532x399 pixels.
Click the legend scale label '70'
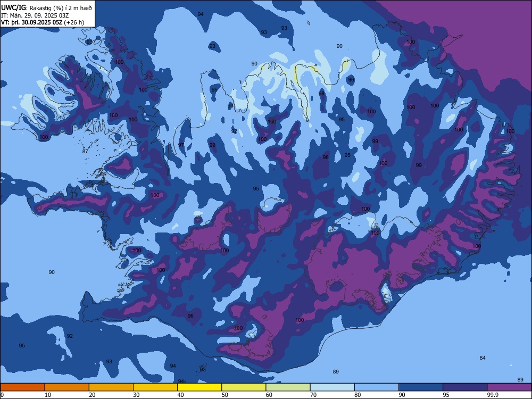pos(313,395)
